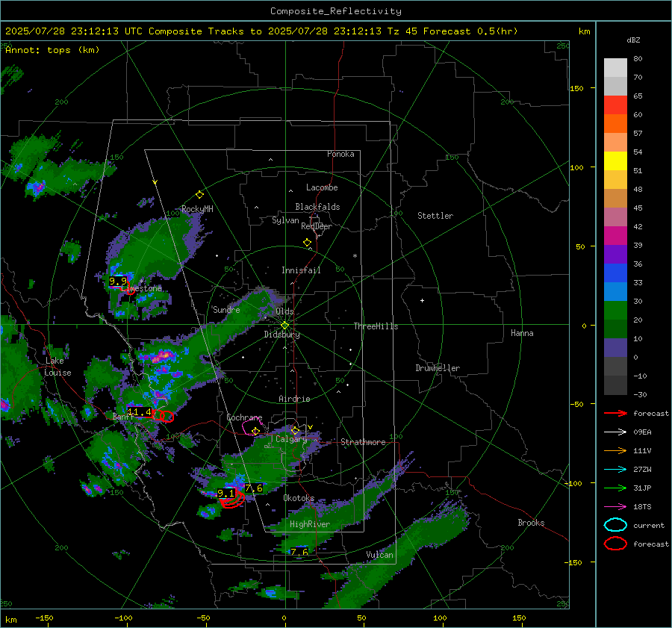The height and width of the screenshot is (628, 672).
Task: Click the Olds label
Action: point(284,311)
